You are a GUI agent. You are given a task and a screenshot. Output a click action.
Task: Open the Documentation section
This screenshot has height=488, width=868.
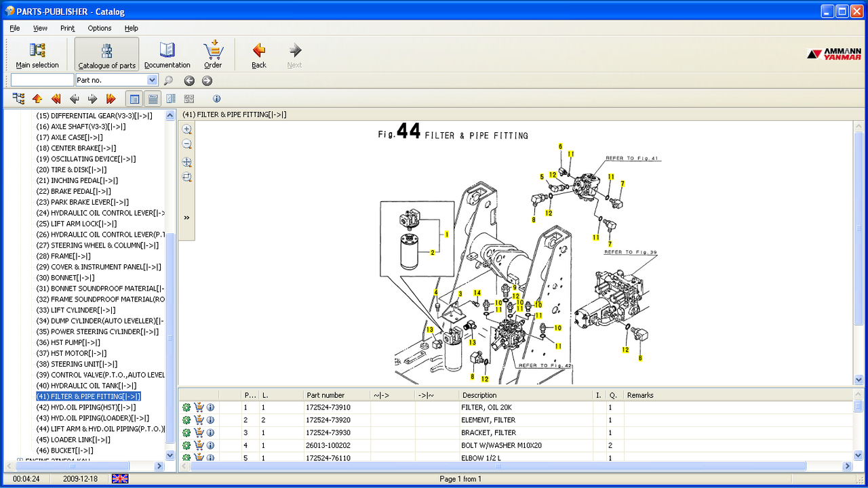pos(167,55)
